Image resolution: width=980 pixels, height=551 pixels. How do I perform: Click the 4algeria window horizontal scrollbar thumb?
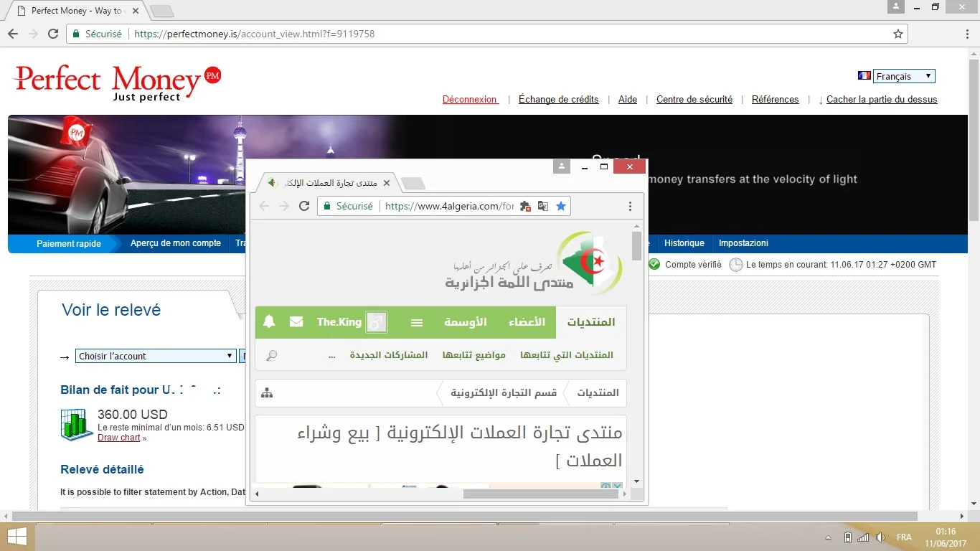pyautogui.click(x=541, y=494)
